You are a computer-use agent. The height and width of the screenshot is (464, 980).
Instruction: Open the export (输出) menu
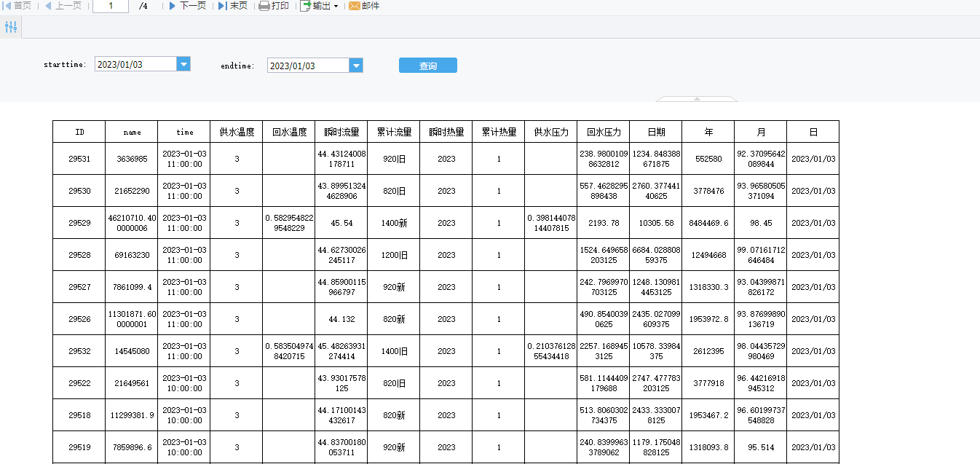coord(319,6)
